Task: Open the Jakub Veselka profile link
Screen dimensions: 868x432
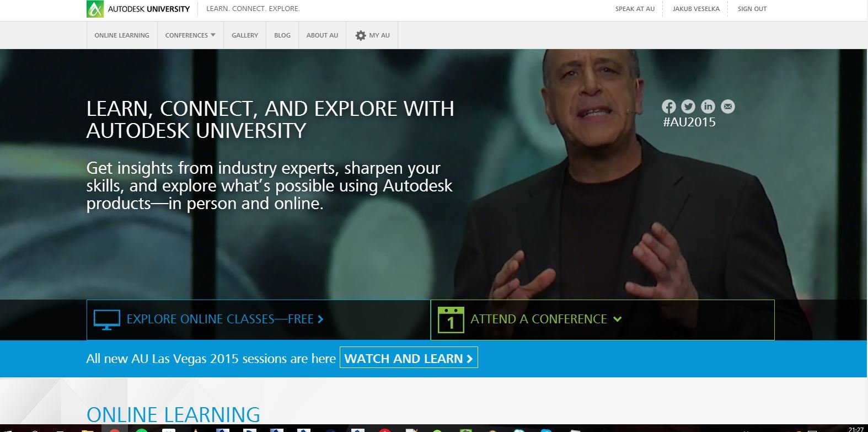Action: (x=696, y=9)
